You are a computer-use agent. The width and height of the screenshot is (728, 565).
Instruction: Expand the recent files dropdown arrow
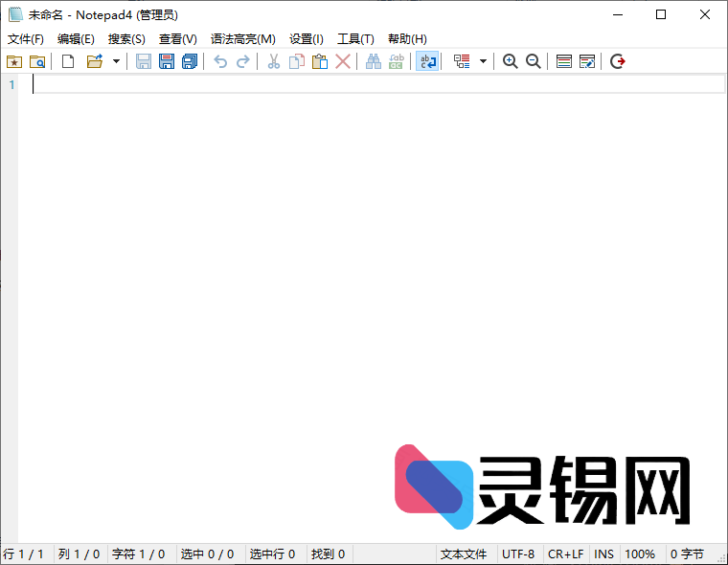click(x=116, y=61)
